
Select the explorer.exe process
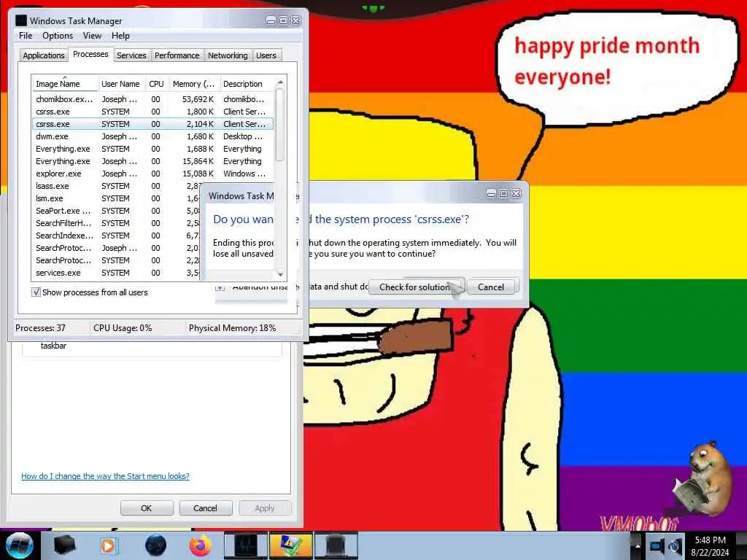[x=152, y=174]
